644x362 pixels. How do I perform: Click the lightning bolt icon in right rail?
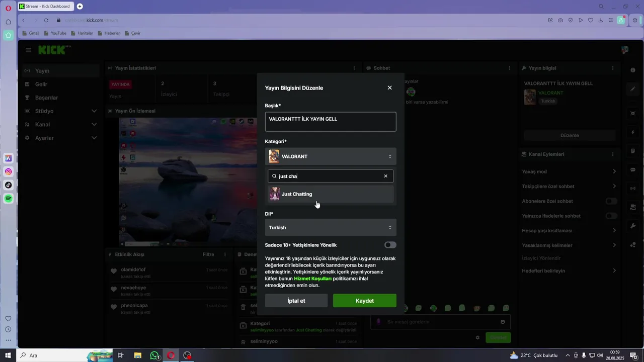tap(633, 132)
